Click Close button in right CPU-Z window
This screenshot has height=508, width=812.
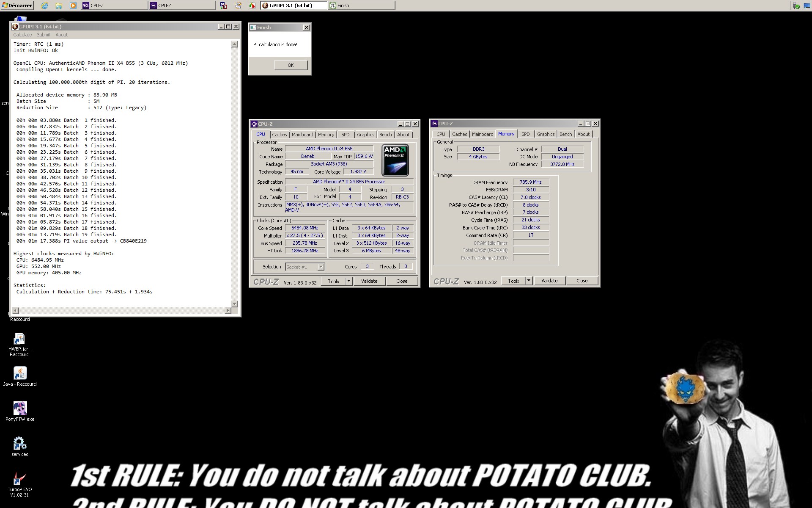point(582,281)
